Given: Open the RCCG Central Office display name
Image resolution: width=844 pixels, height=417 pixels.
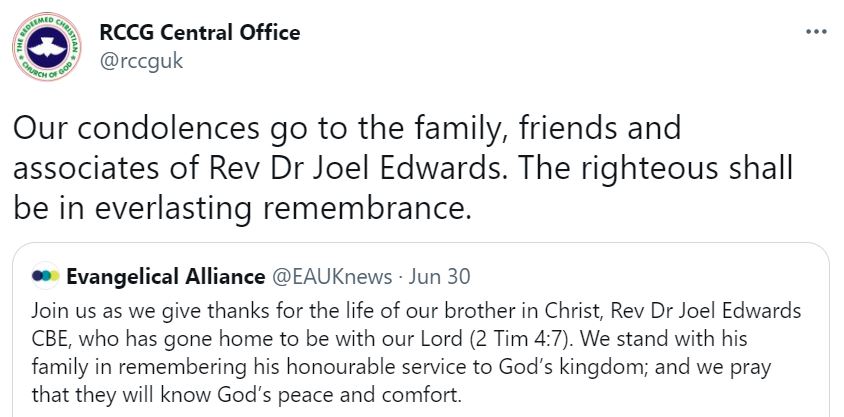Looking at the screenshot, I should coord(200,32).
